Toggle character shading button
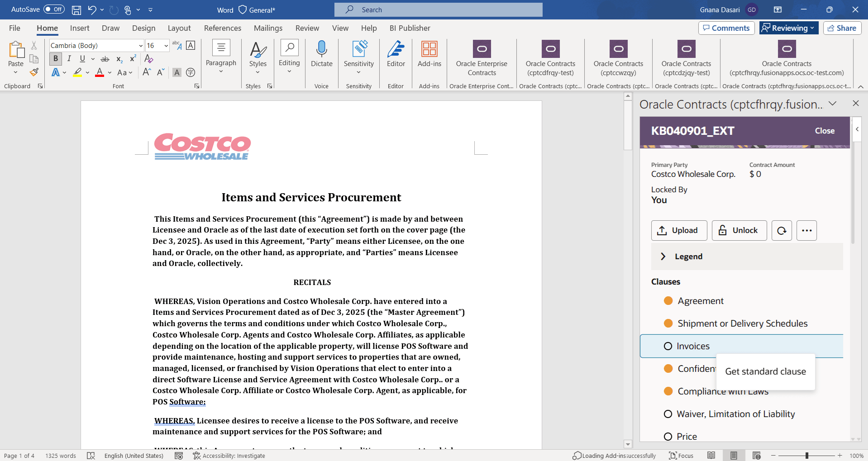The width and height of the screenshot is (868, 461). 177,72
